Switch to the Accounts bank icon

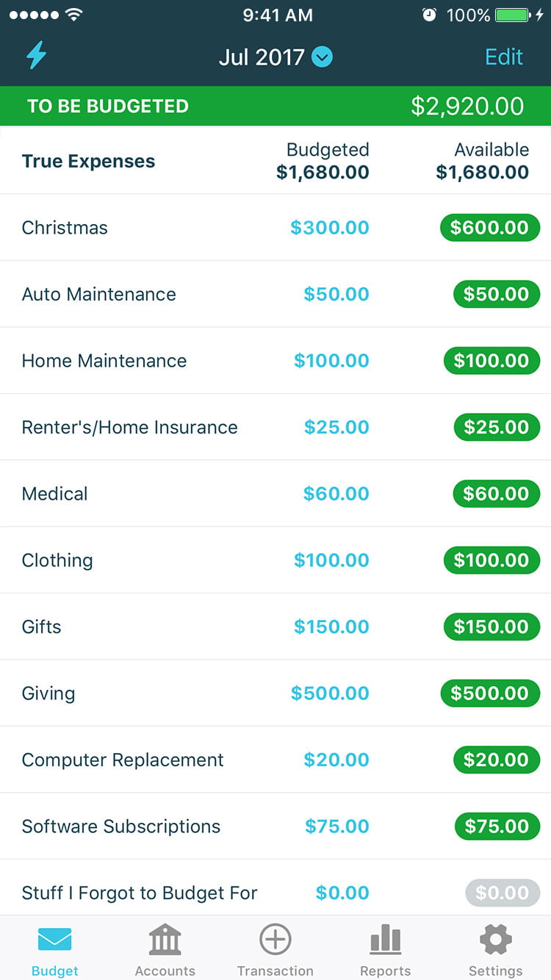pos(165,940)
